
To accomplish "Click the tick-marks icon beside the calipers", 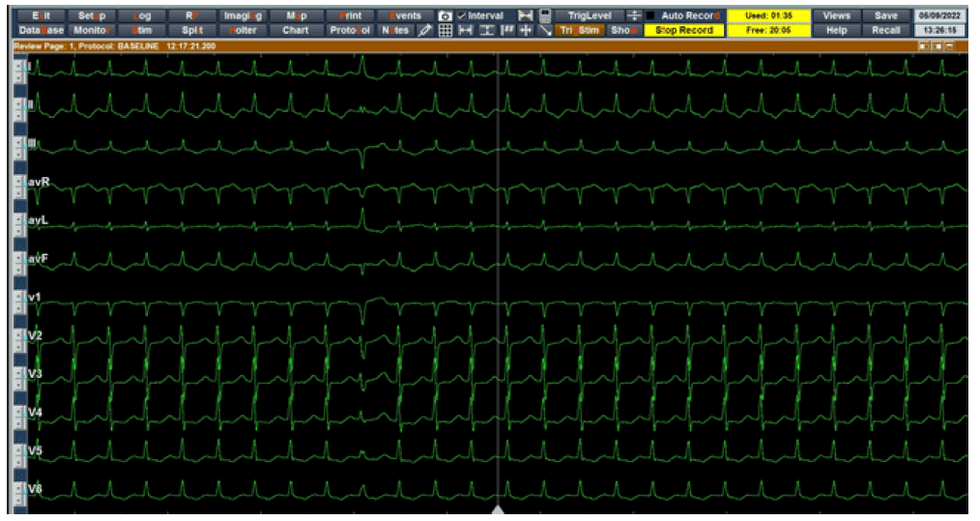I will [506, 30].
